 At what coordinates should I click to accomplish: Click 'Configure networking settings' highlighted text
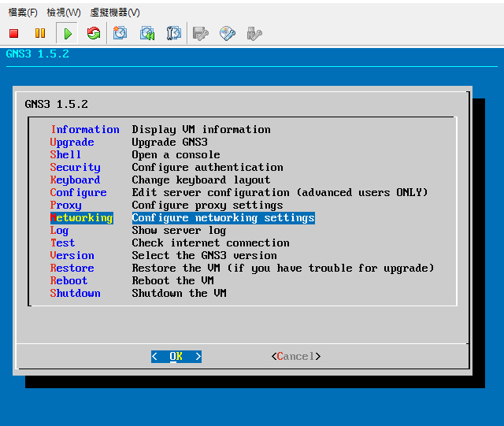tap(224, 217)
